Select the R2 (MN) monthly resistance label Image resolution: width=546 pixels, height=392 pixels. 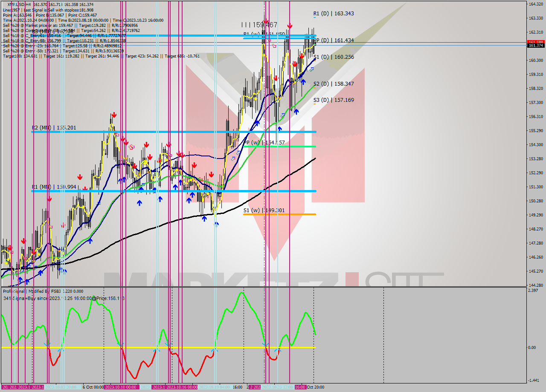point(54,127)
